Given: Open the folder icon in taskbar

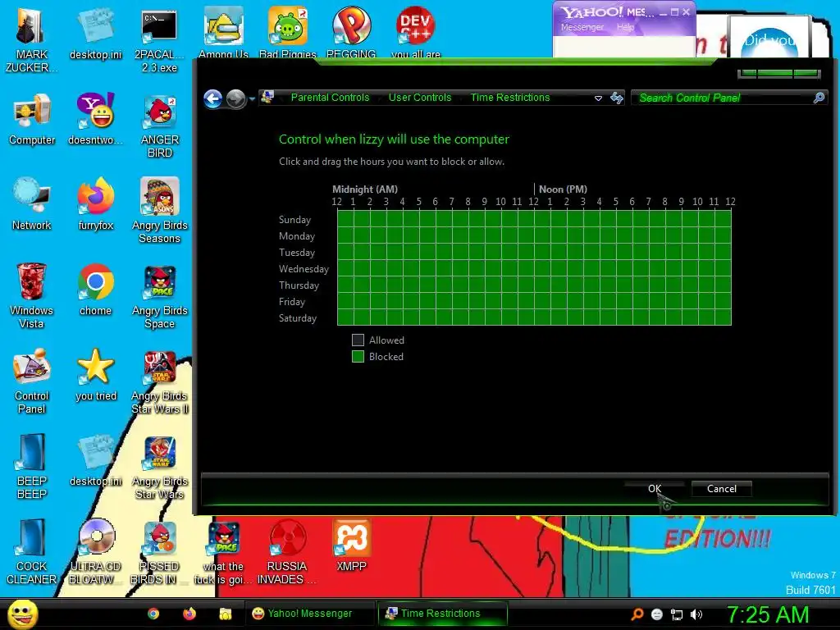Looking at the screenshot, I should [x=225, y=614].
